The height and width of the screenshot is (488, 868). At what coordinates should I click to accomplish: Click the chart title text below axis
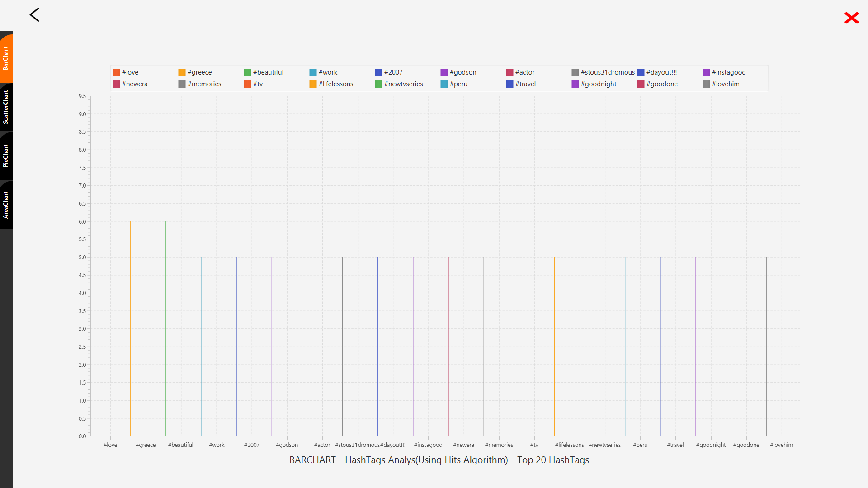tap(439, 460)
